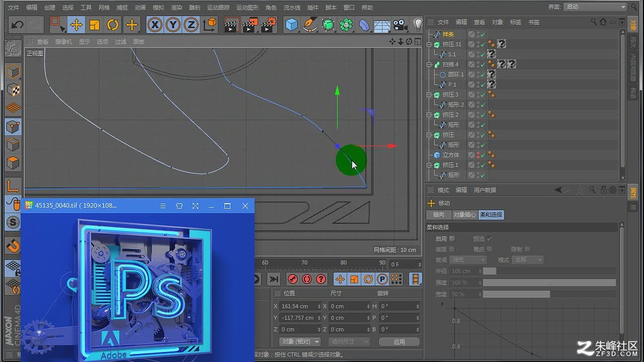Toggle the 表面 checkbox
Viewport: 644px width, 362px height.
coord(452,249)
